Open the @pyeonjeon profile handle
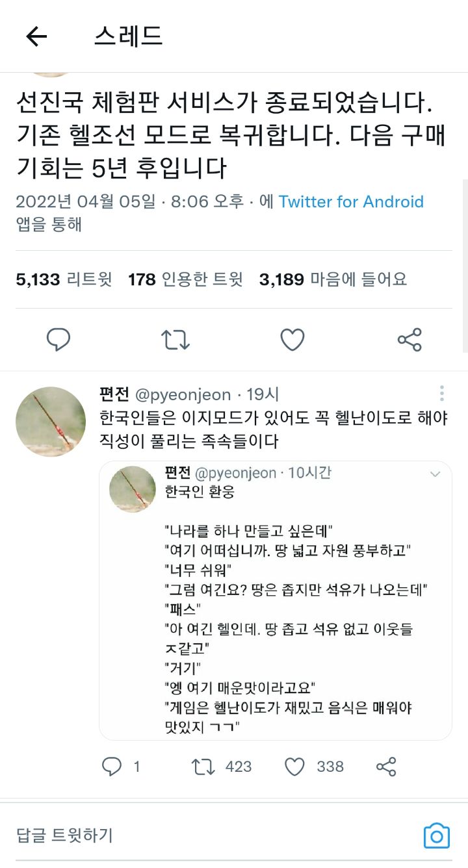This screenshot has height=868, width=468. [x=183, y=394]
